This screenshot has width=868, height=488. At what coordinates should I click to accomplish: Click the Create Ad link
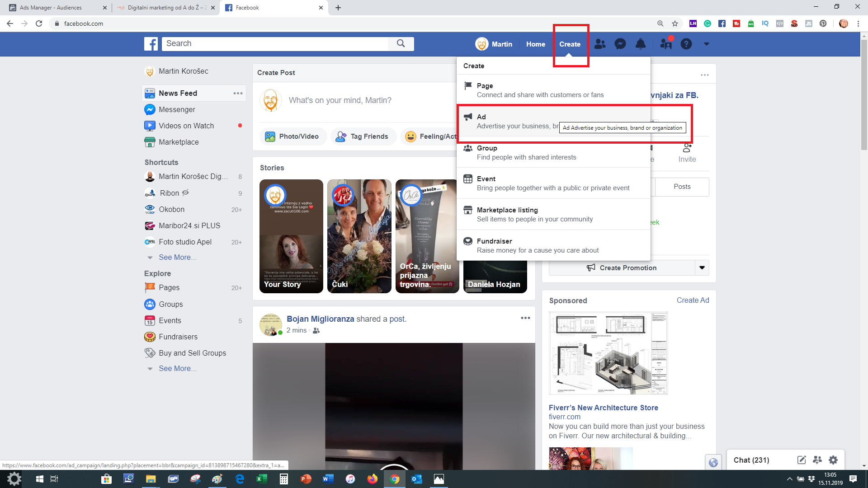point(693,300)
